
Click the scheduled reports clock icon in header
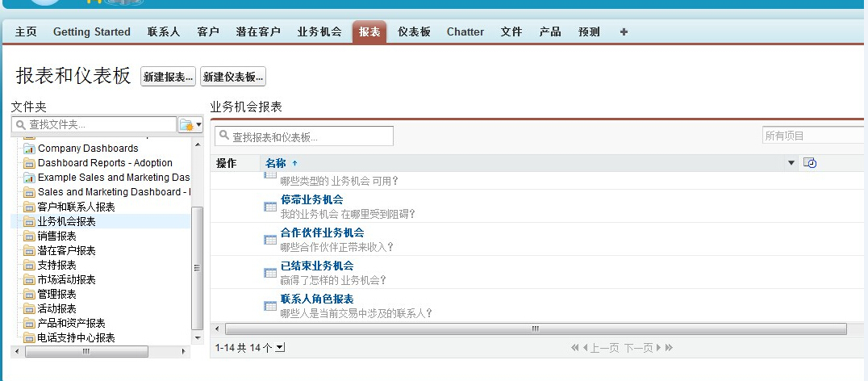point(811,163)
